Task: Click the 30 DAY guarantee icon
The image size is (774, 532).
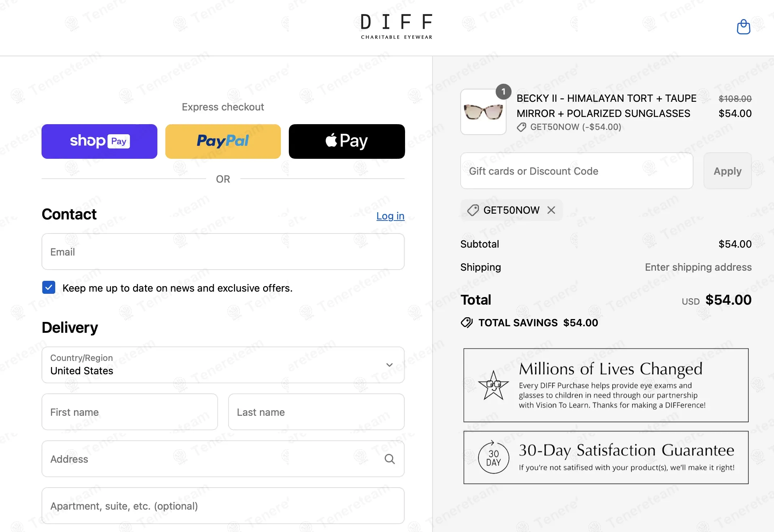Action: (x=493, y=458)
